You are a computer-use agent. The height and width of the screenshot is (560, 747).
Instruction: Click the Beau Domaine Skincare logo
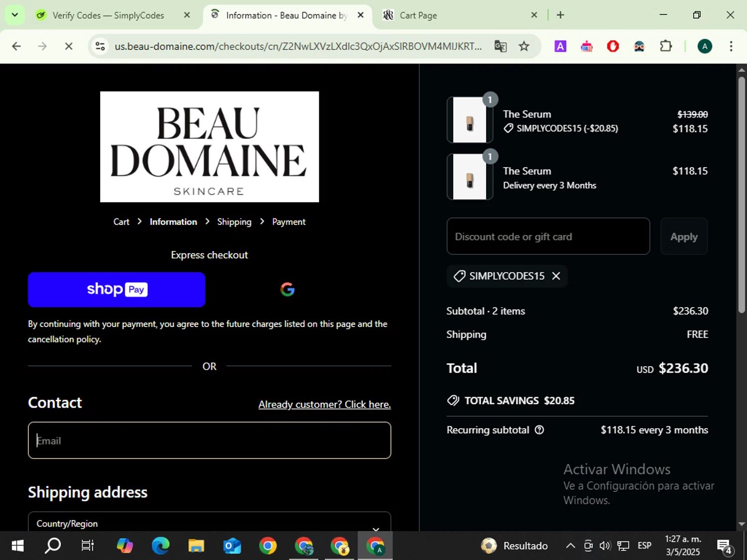[x=209, y=146]
